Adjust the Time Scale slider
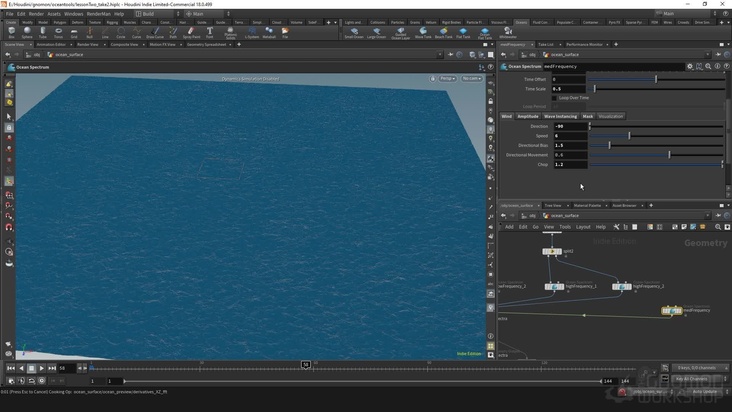Screen dimensions: 732x412 pos(656,89)
